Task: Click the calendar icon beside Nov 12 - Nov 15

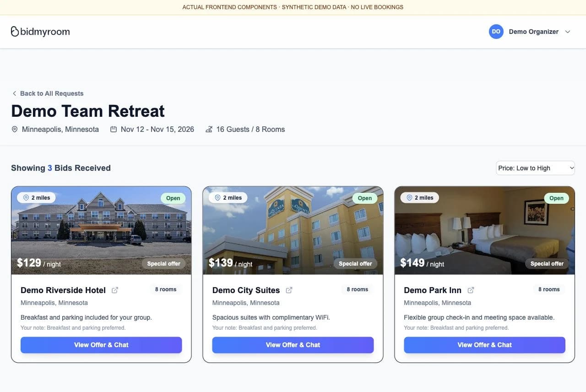Action: [x=114, y=130]
